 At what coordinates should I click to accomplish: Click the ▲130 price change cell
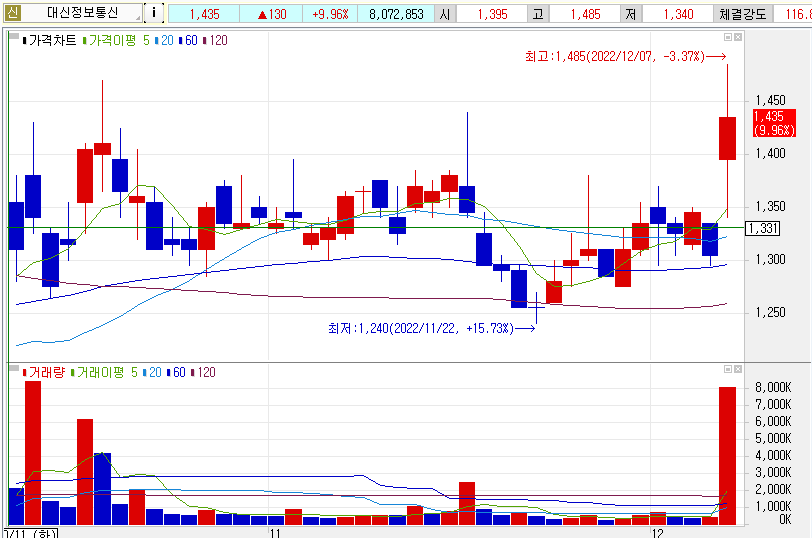click(x=271, y=14)
